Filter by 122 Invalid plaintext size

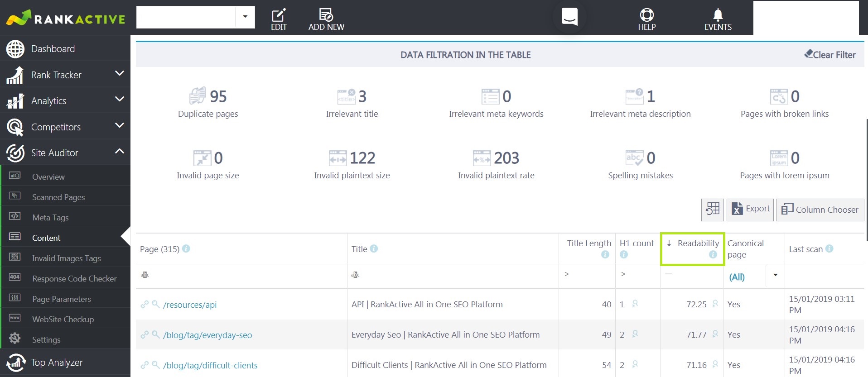pyautogui.click(x=352, y=165)
